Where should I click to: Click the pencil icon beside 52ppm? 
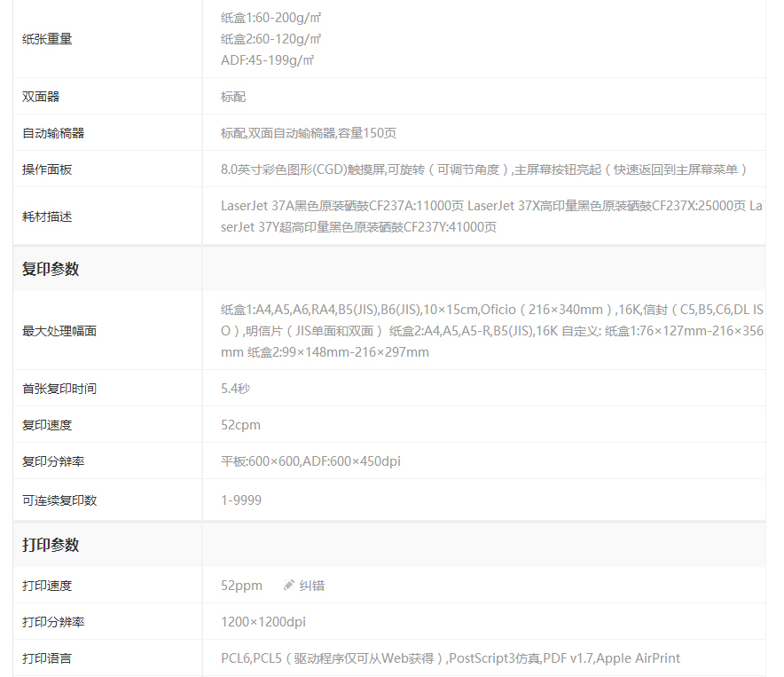pyautogui.click(x=288, y=586)
